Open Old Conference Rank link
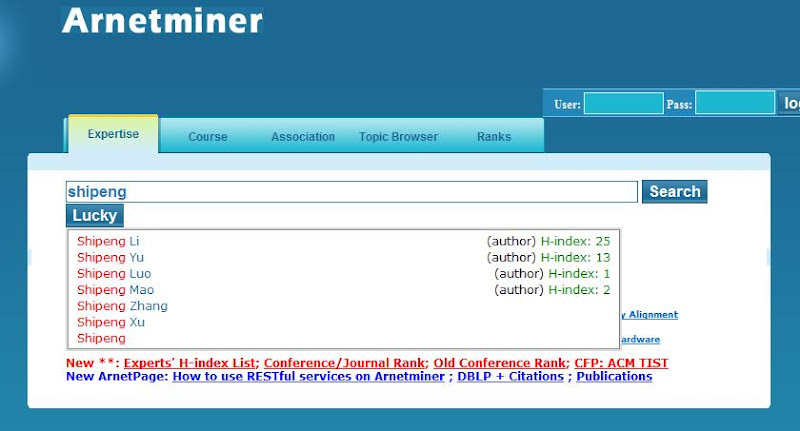800x431 pixels. tap(500, 363)
